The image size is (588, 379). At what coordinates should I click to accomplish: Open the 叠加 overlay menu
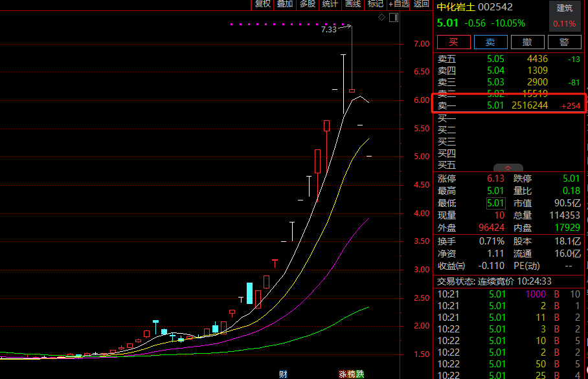pyautogui.click(x=285, y=4)
